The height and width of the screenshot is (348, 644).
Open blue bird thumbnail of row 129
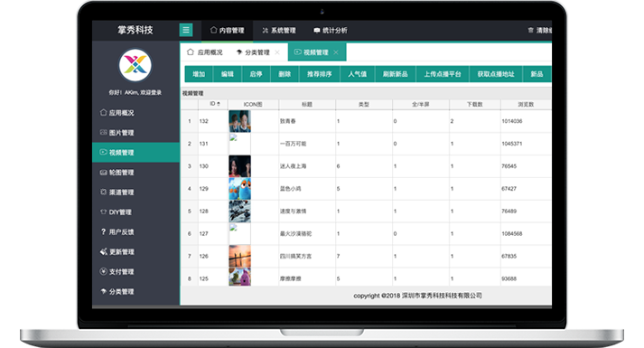point(239,189)
